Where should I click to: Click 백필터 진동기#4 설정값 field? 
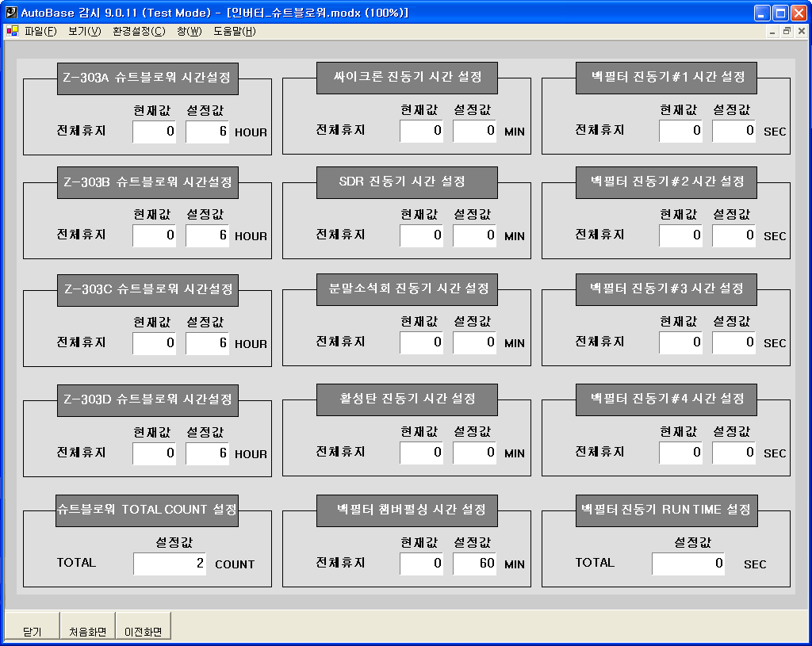click(x=733, y=453)
